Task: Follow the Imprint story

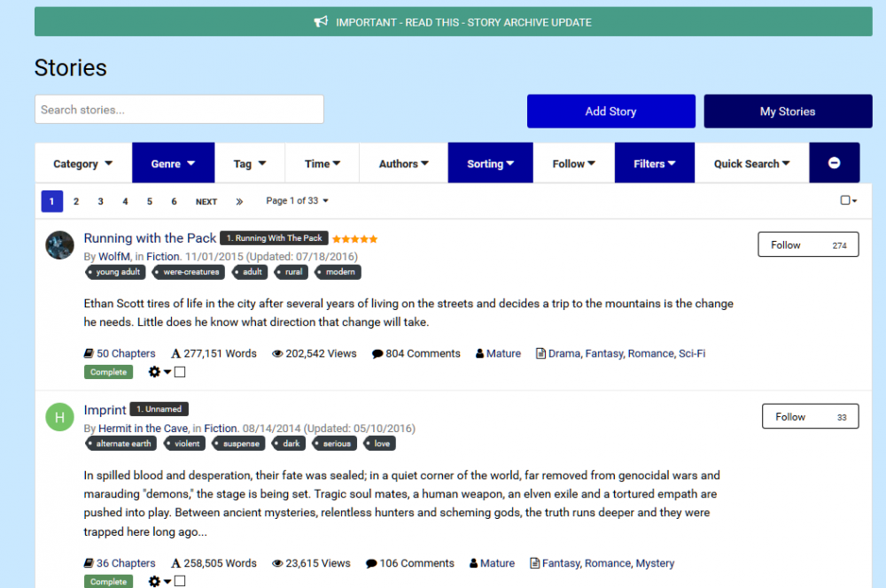Action: tap(810, 417)
